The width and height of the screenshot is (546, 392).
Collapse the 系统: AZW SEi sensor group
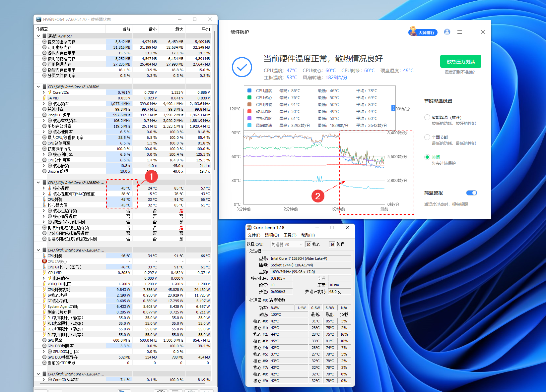(38, 36)
